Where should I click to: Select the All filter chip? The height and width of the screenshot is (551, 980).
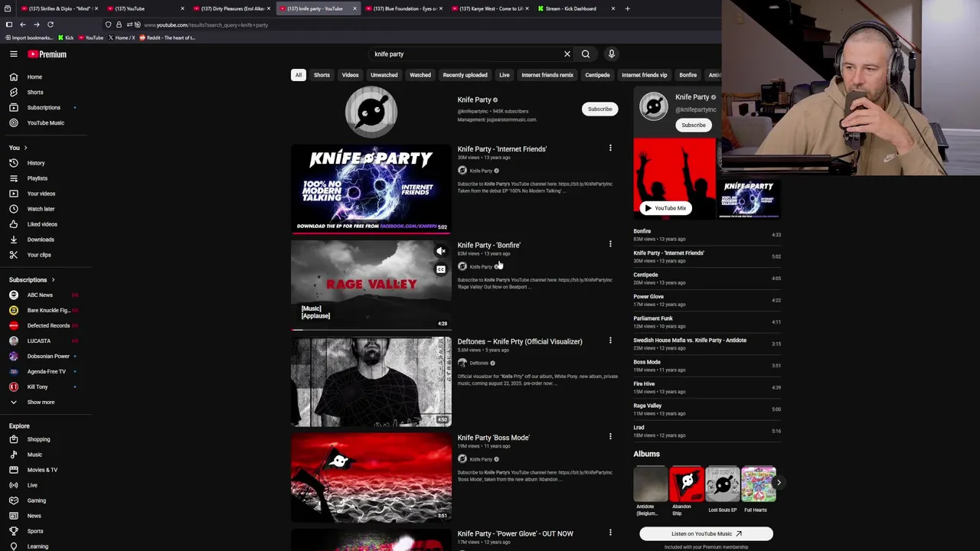299,75
